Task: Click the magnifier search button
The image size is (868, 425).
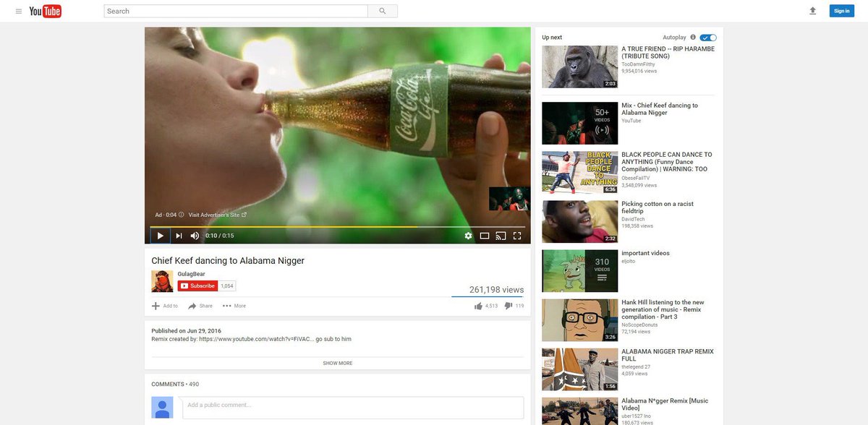Action: pyautogui.click(x=383, y=11)
